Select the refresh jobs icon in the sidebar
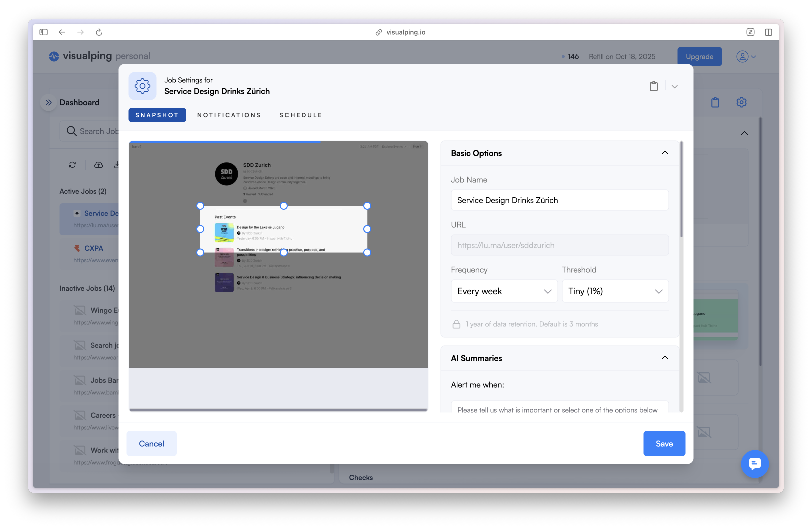Viewport: 812px width, 530px height. coord(72,165)
